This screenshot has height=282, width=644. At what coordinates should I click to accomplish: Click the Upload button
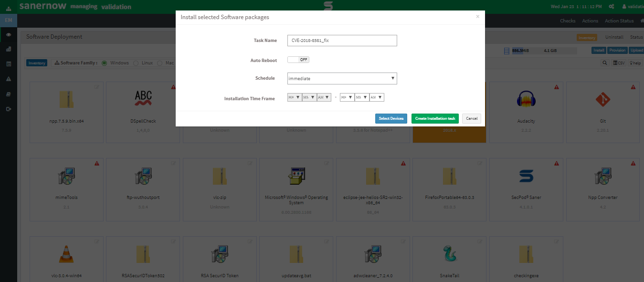tap(636, 50)
